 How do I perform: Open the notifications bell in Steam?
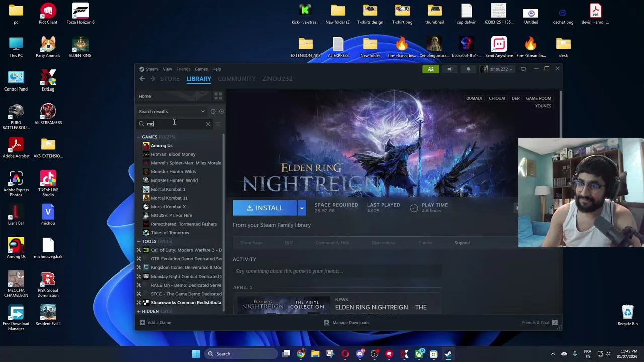point(468,69)
